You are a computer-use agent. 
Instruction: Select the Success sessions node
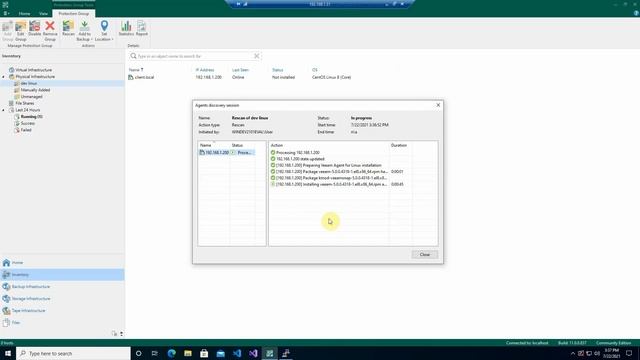[x=27, y=123]
